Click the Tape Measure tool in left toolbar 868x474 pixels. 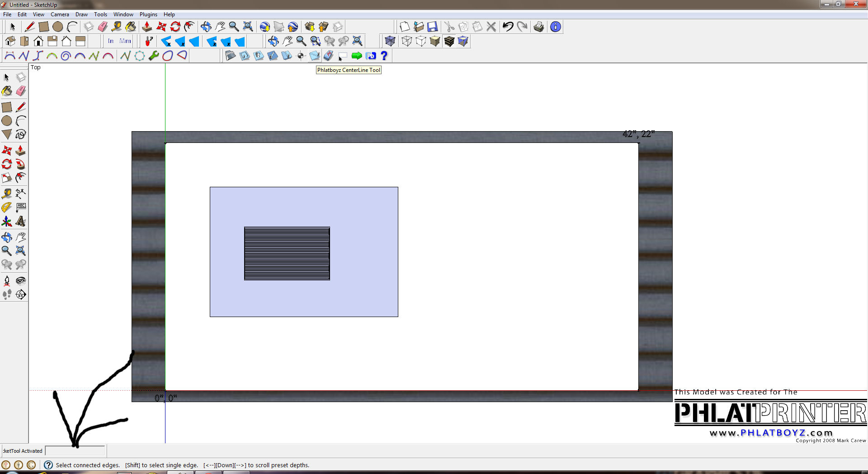pos(7,194)
